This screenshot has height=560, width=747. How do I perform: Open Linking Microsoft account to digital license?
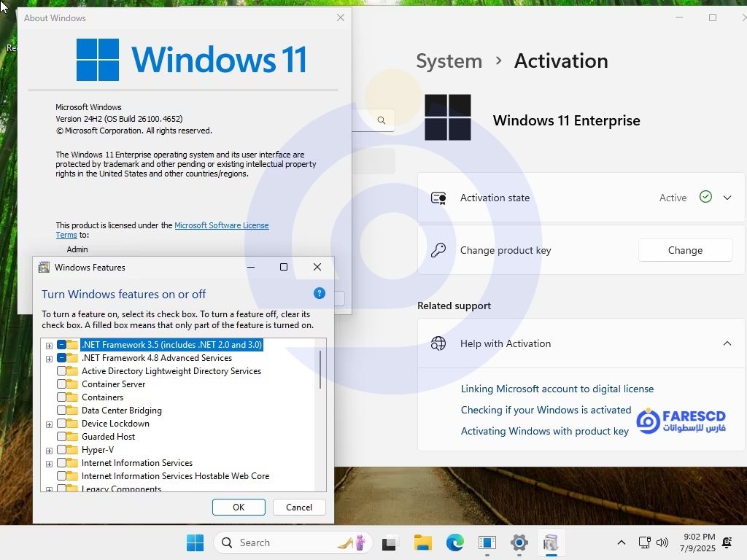click(x=557, y=389)
